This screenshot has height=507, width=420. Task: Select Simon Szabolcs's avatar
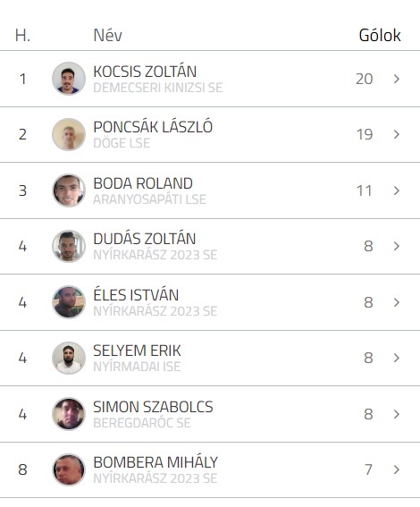coord(69,414)
